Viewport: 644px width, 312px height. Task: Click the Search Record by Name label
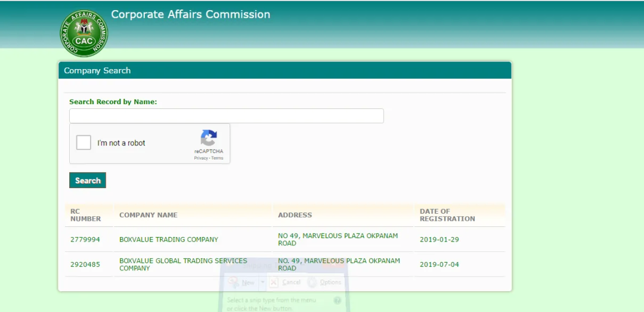(113, 102)
